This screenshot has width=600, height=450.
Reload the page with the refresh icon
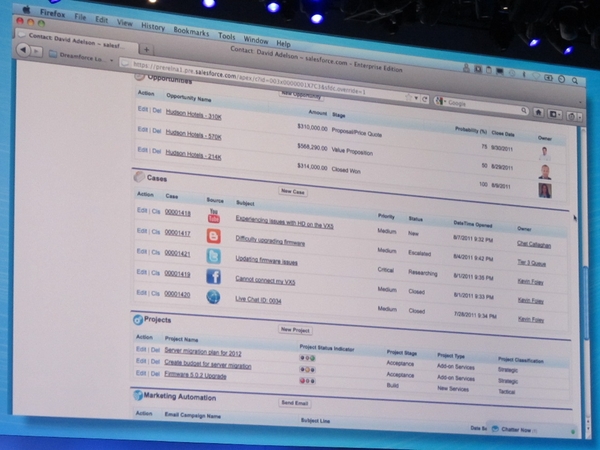424,99
